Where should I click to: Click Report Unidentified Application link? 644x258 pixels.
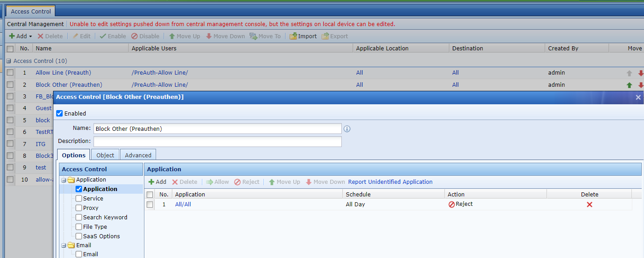click(x=390, y=182)
